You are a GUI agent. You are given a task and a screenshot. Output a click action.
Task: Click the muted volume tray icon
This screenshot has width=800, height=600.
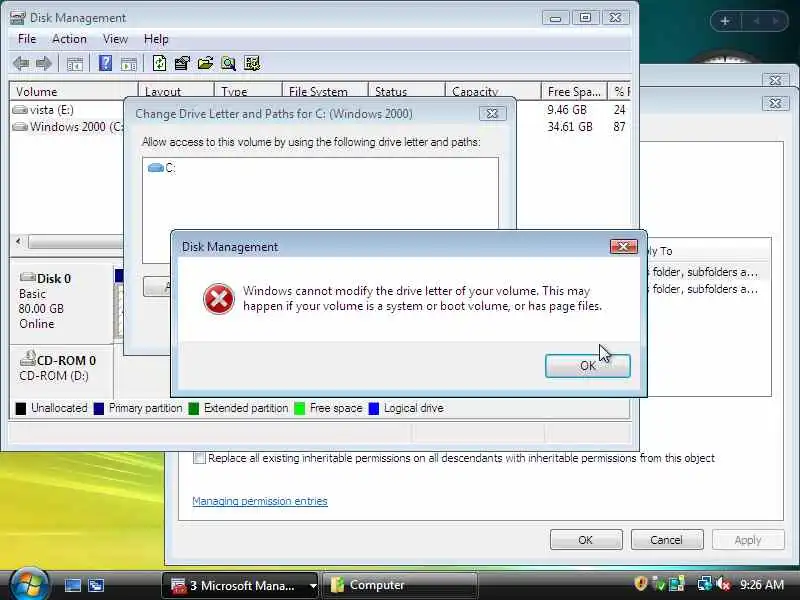723,584
